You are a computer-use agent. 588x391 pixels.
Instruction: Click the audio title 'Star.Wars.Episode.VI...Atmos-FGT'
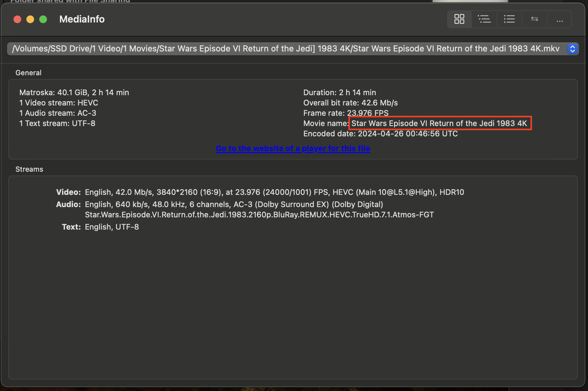[x=259, y=215]
